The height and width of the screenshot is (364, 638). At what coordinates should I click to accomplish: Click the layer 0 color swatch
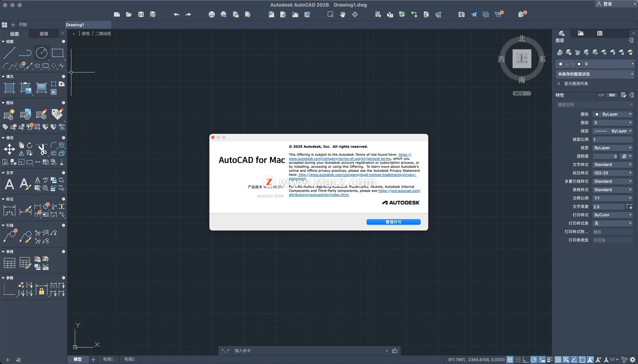(579, 64)
